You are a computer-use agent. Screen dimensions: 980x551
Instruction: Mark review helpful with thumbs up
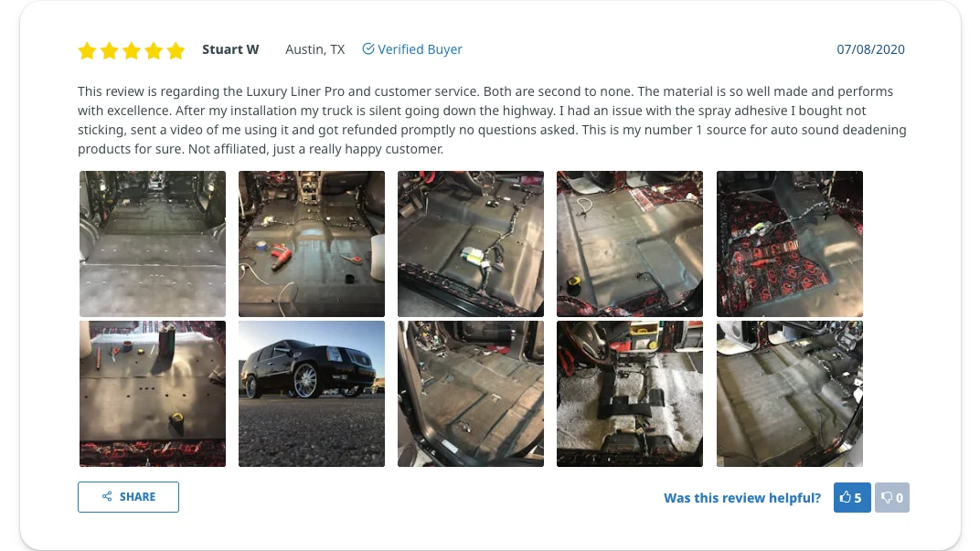(x=851, y=497)
